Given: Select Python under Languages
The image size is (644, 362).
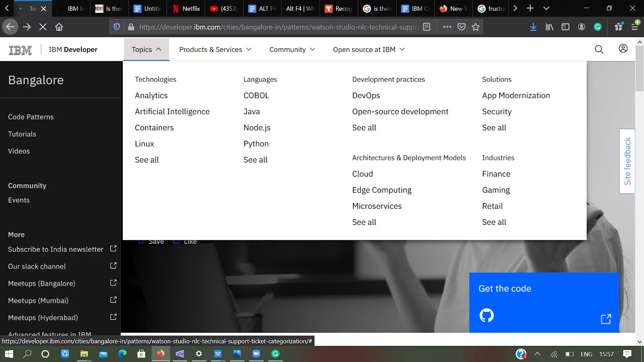Looking at the screenshot, I should pyautogui.click(x=256, y=144).
